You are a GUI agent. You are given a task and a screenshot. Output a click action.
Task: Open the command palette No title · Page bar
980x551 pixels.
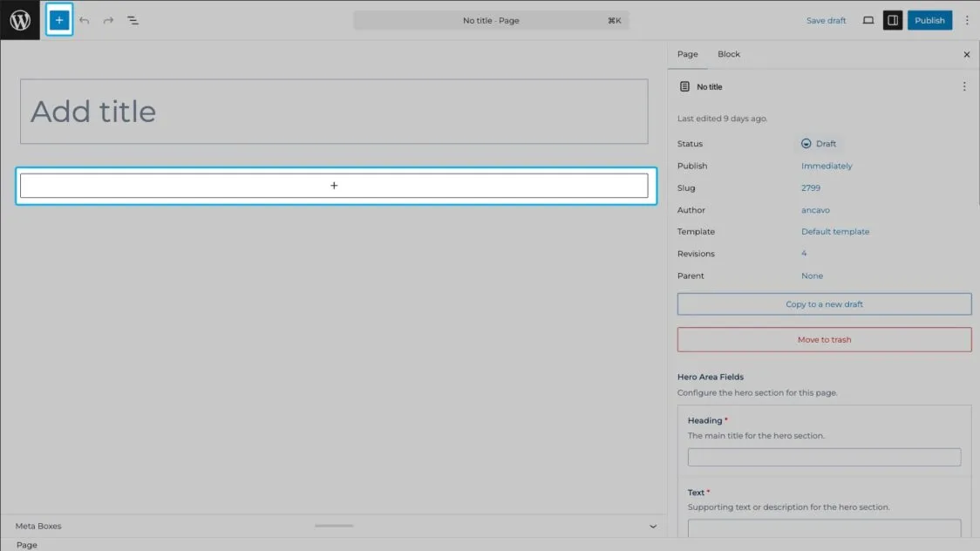point(491,20)
